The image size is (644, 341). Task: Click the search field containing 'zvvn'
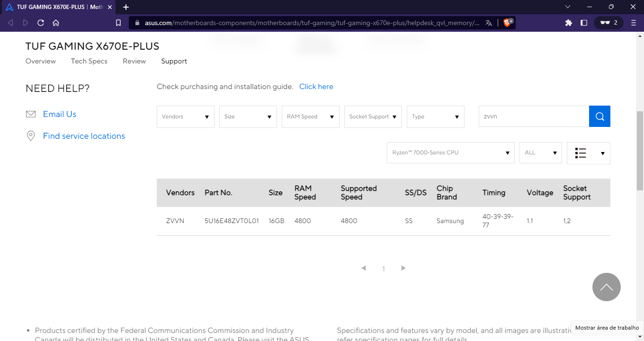click(534, 117)
